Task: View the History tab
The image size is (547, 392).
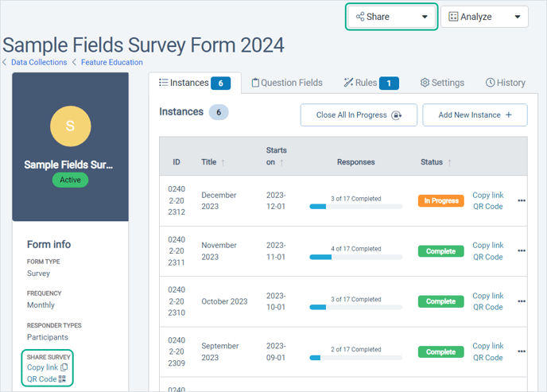Action: click(505, 83)
